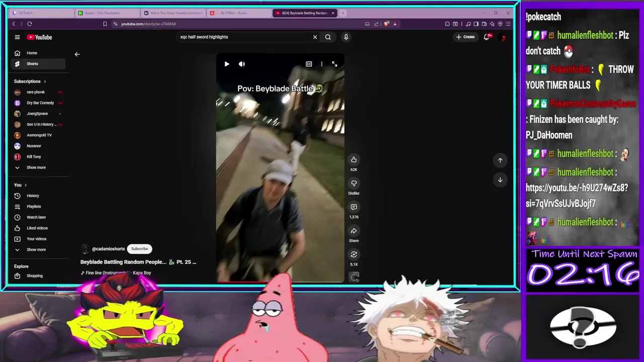Go to previous Short with up arrow
This screenshot has width=644, height=362.
[x=500, y=160]
